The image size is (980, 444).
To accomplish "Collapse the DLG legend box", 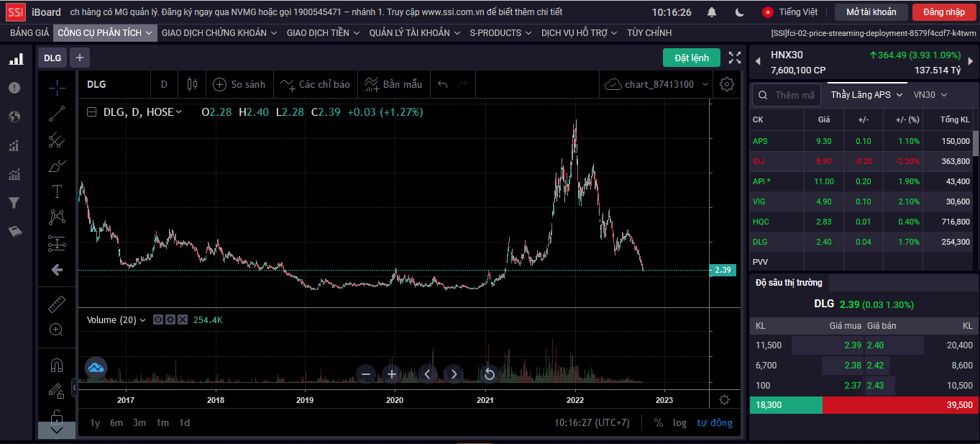I will [x=91, y=112].
